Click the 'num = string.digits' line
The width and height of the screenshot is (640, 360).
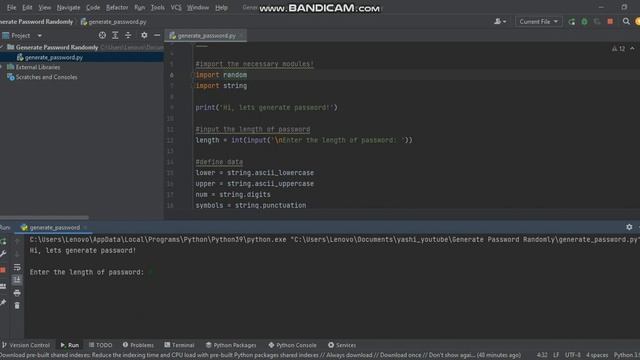[233, 194]
